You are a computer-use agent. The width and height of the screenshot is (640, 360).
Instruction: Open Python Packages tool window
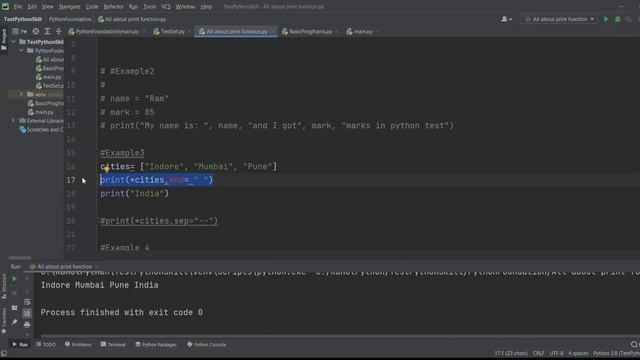pyautogui.click(x=156, y=344)
